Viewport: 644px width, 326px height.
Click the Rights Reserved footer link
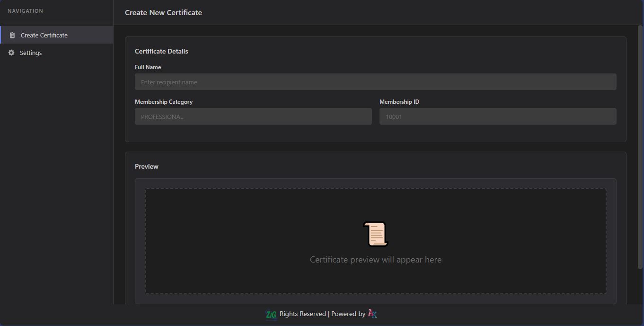click(302, 314)
